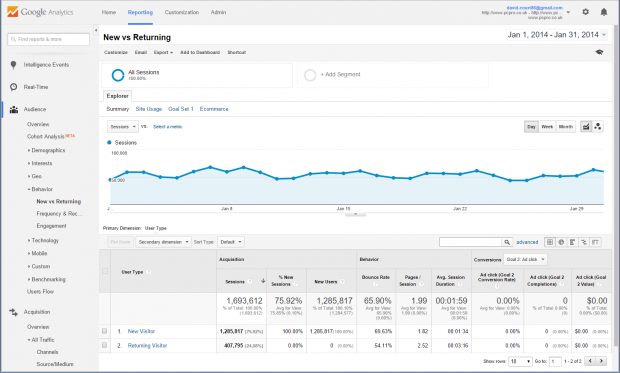Click the Google Analytics logo

(40, 12)
